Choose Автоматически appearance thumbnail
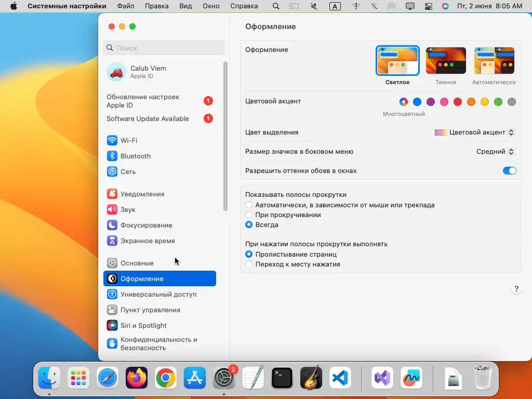Viewport: 532px width, 399px height. pos(494,61)
